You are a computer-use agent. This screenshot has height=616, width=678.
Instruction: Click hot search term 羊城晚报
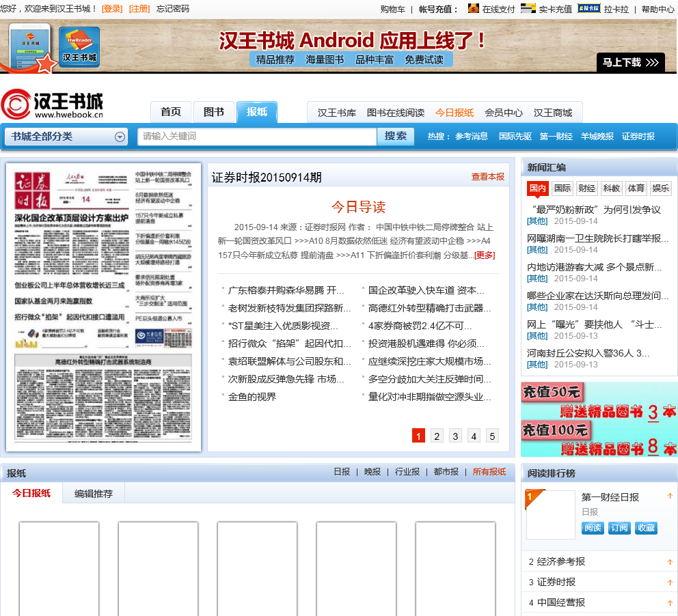coord(597,136)
